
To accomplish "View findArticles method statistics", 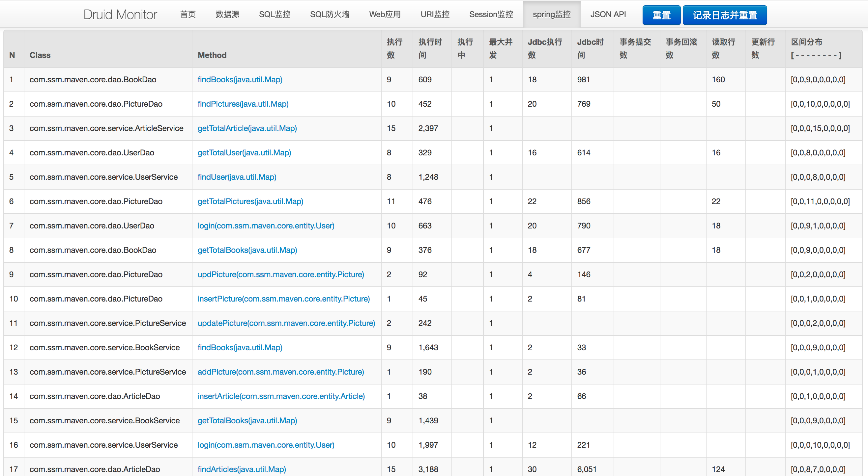I will [x=241, y=469].
